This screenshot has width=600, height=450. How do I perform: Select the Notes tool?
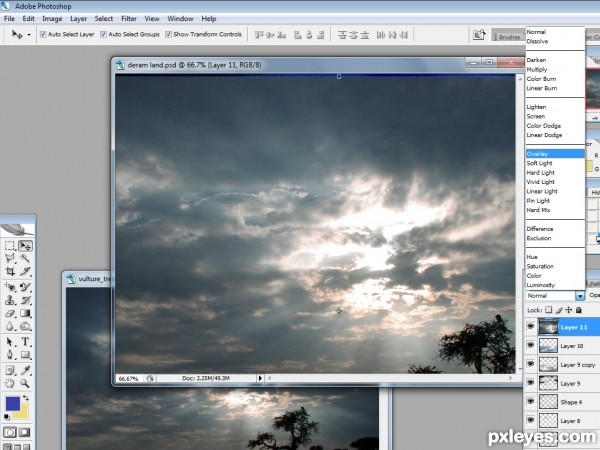pyautogui.click(x=10, y=370)
